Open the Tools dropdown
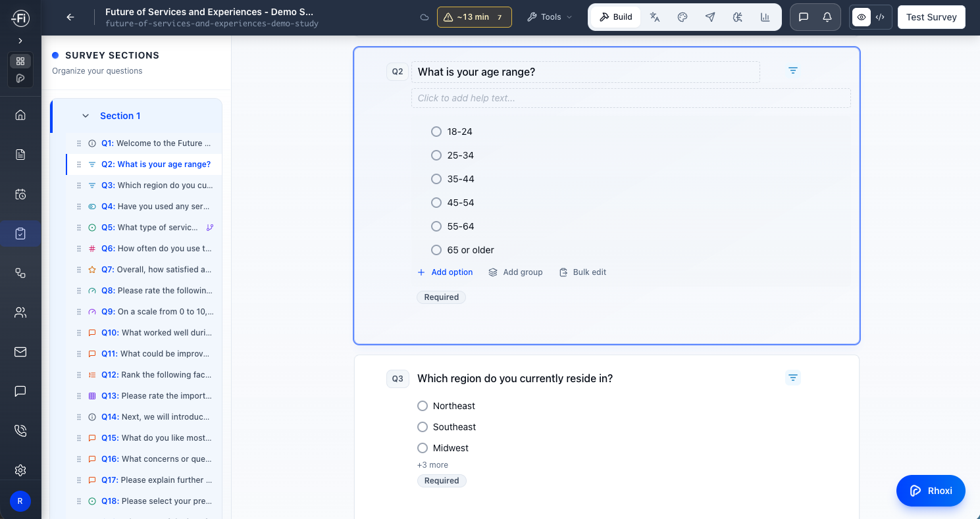Screen dimensions: 980x519 point(550,17)
